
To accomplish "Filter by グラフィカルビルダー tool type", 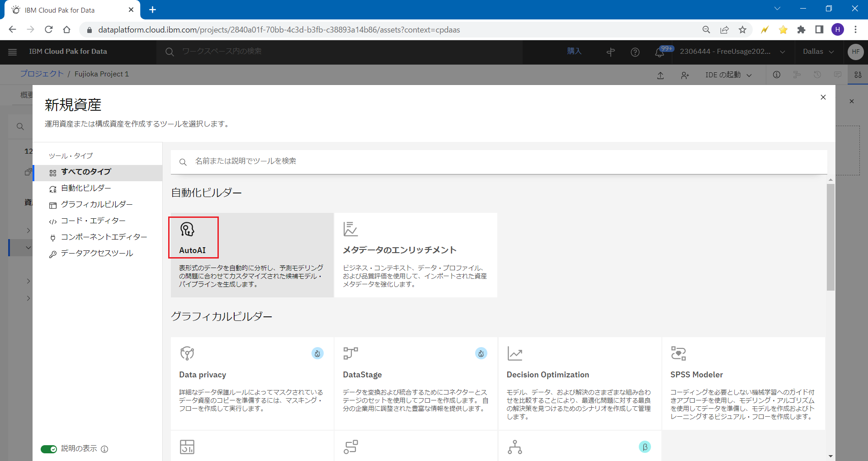I will coord(98,205).
